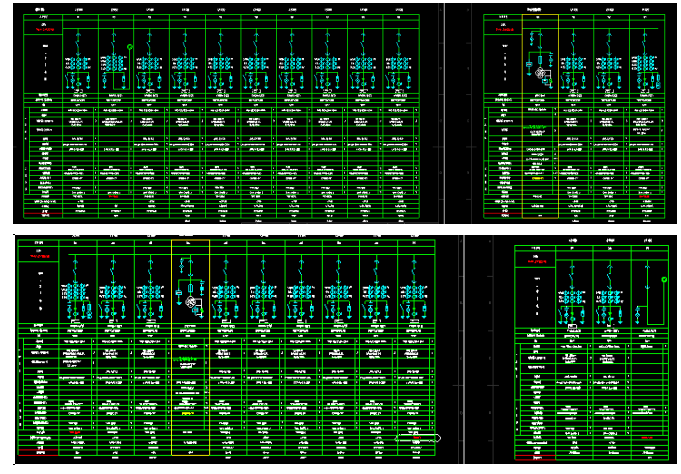Select the green circle symbol in the bottom-right drawing

click(x=664, y=279)
